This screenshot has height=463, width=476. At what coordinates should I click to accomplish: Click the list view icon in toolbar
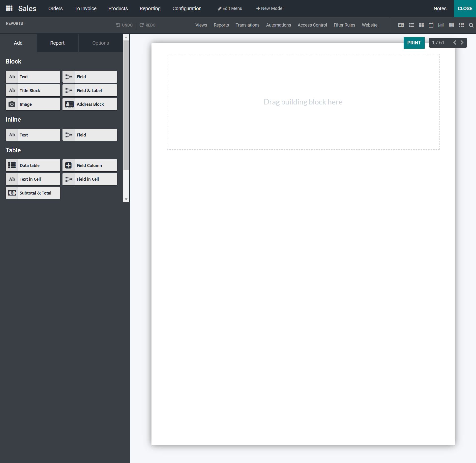coord(411,25)
